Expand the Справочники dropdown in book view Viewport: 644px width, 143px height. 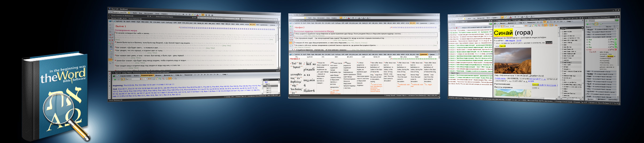coord(126,76)
